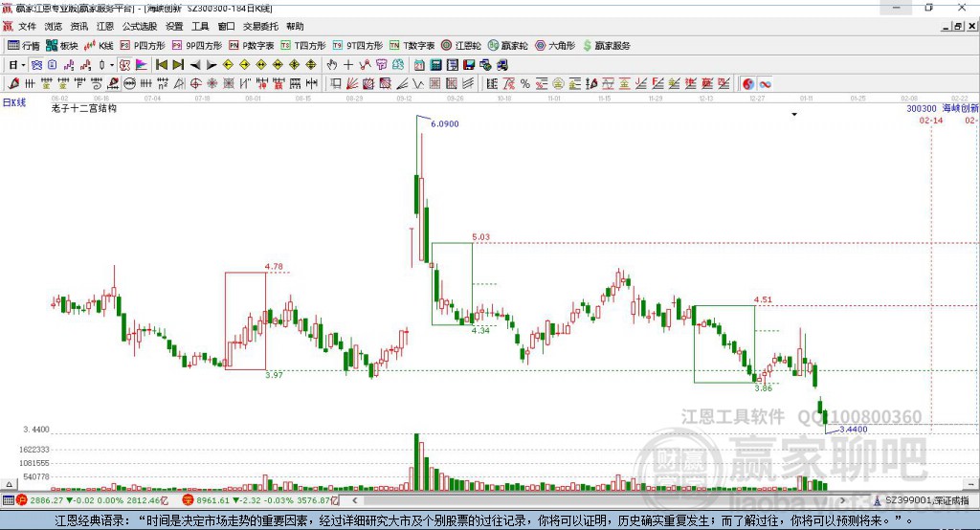Open the 江恩轮 tool
Screen dimensions: 980x530
click(461, 46)
